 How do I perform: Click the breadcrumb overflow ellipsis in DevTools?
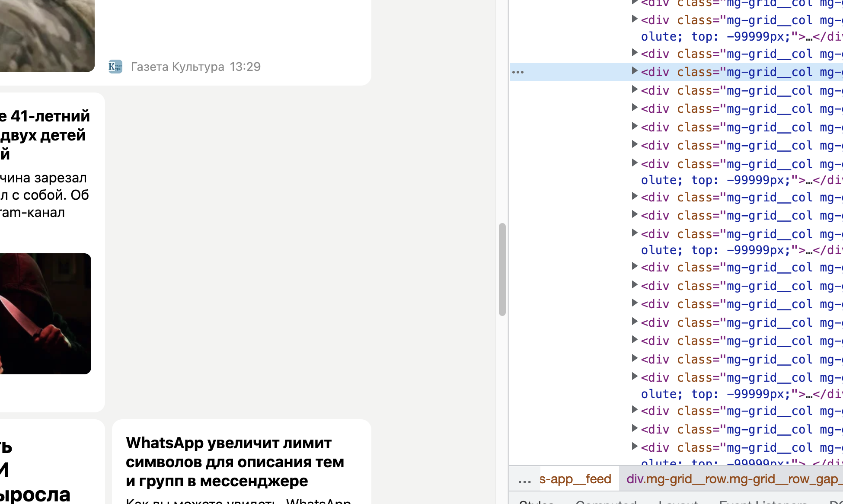524,478
